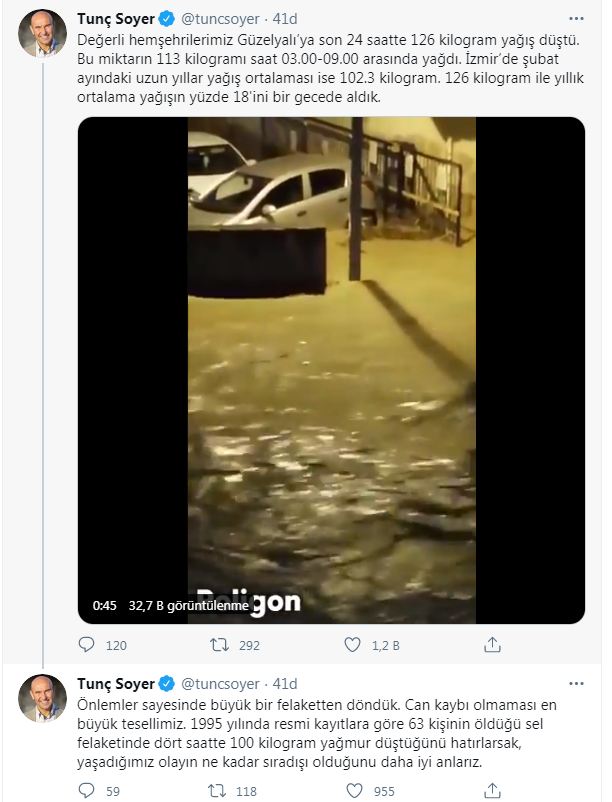Share the first tweet via share icon
The image size is (612, 802).
(x=492, y=644)
